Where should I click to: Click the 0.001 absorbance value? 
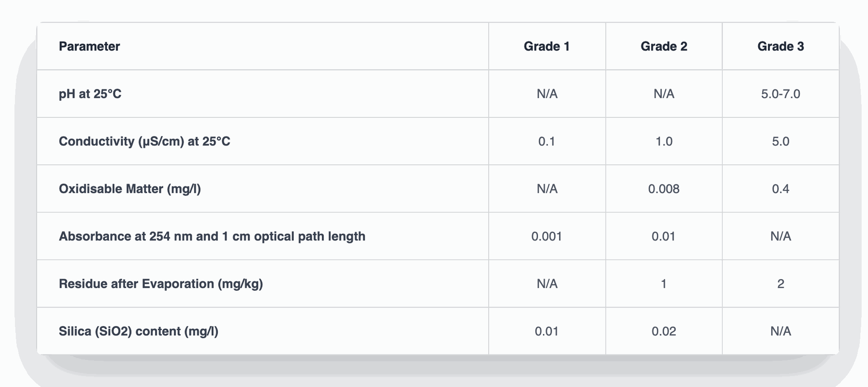[547, 236]
